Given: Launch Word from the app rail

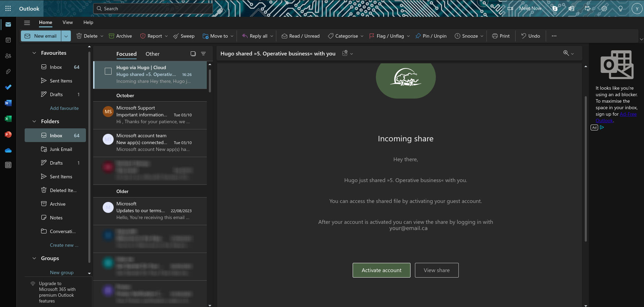Looking at the screenshot, I should tap(8, 103).
